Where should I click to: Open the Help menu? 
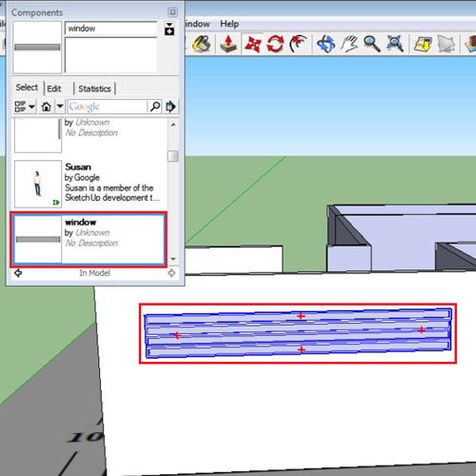229,24
